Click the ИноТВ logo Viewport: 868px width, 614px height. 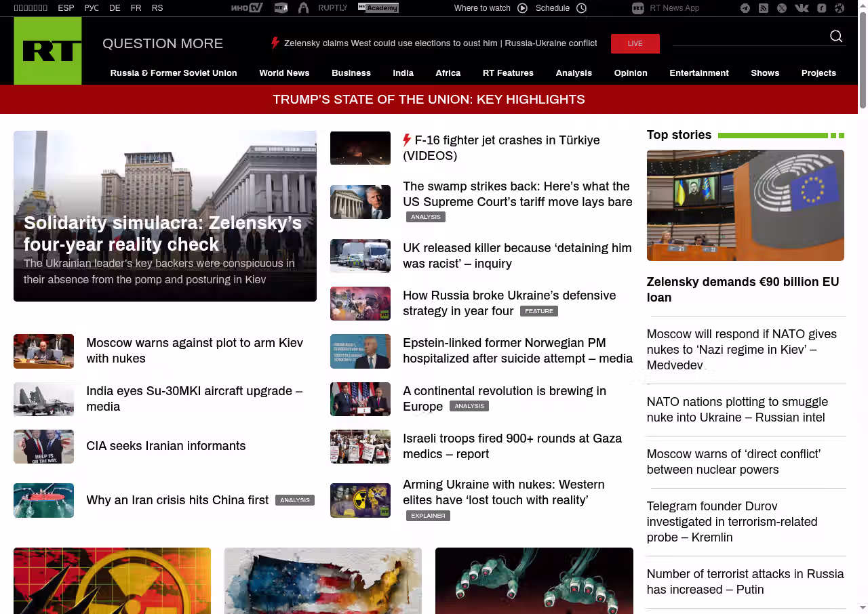[x=246, y=8]
